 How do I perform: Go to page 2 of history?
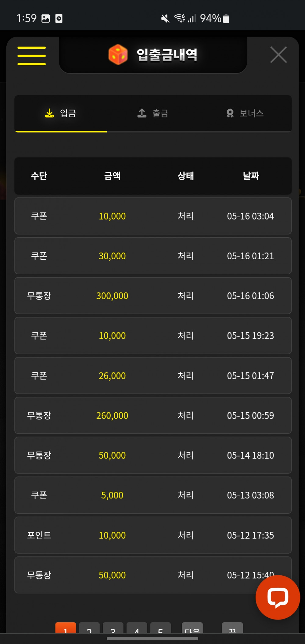(89, 628)
